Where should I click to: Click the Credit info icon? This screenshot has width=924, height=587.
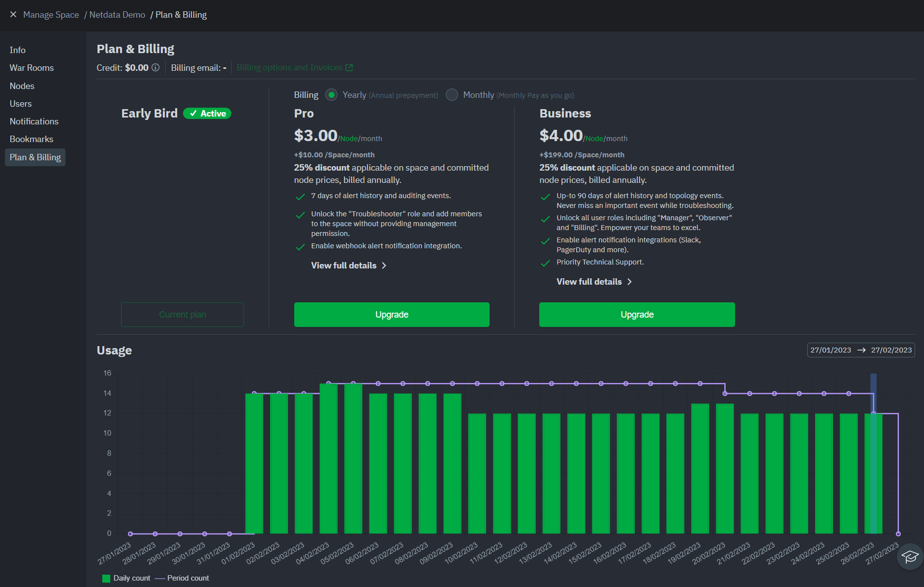pos(155,67)
